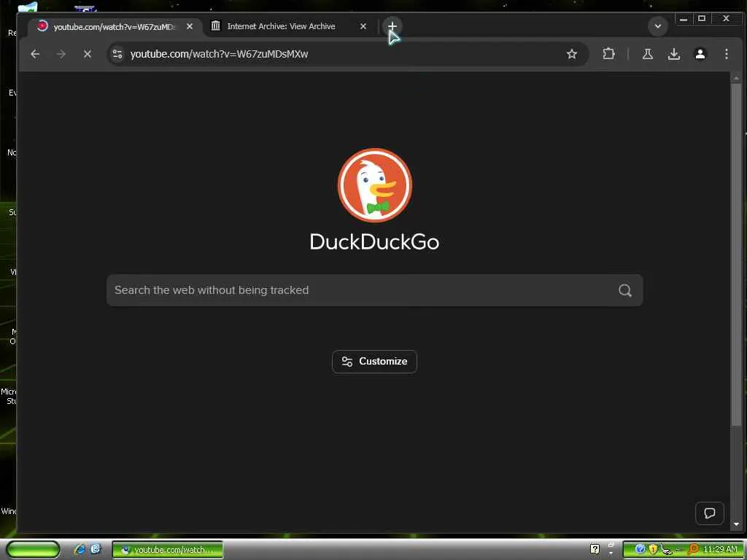
Task: Stop loading the page
Action: 88,54
